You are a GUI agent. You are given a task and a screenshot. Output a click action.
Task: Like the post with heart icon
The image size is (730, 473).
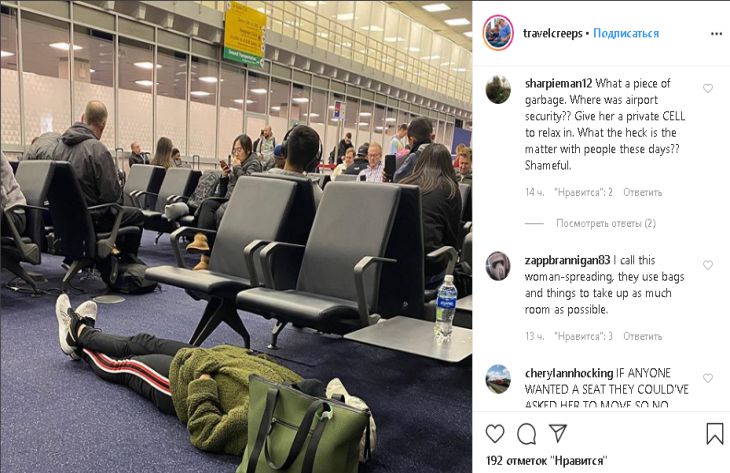495,433
